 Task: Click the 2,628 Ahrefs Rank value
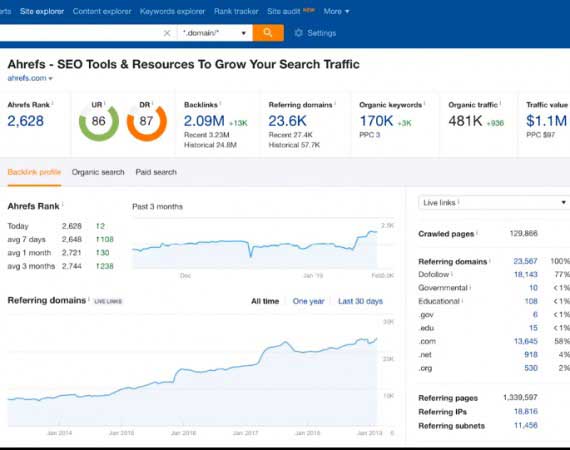(x=25, y=121)
